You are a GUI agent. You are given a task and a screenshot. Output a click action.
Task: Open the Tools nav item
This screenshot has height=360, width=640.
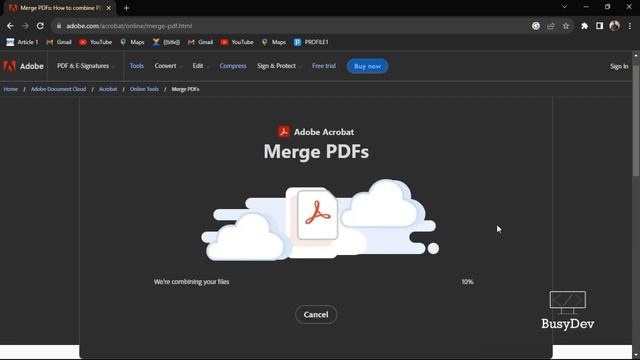pyautogui.click(x=137, y=66)
